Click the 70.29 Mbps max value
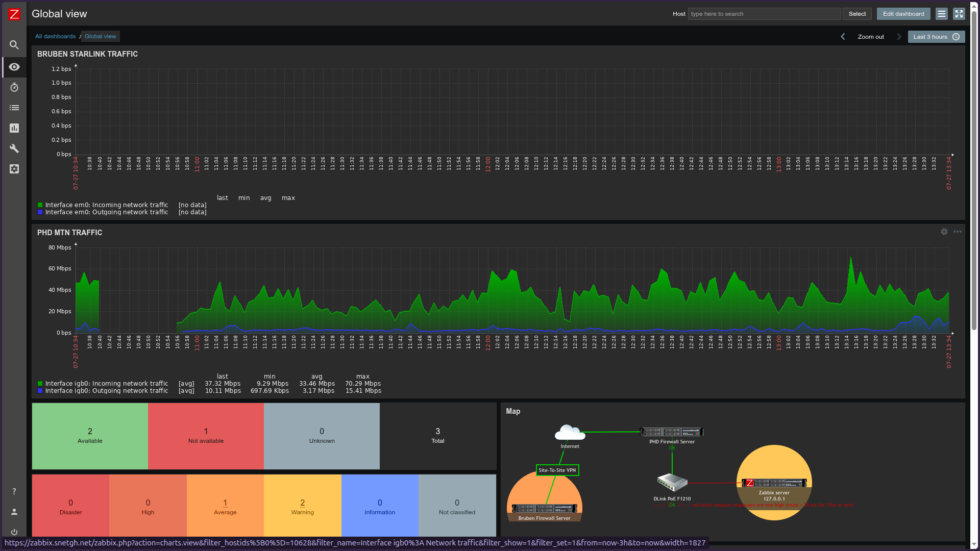This screenshot has height=551, width=980. (x=363, y=384)
